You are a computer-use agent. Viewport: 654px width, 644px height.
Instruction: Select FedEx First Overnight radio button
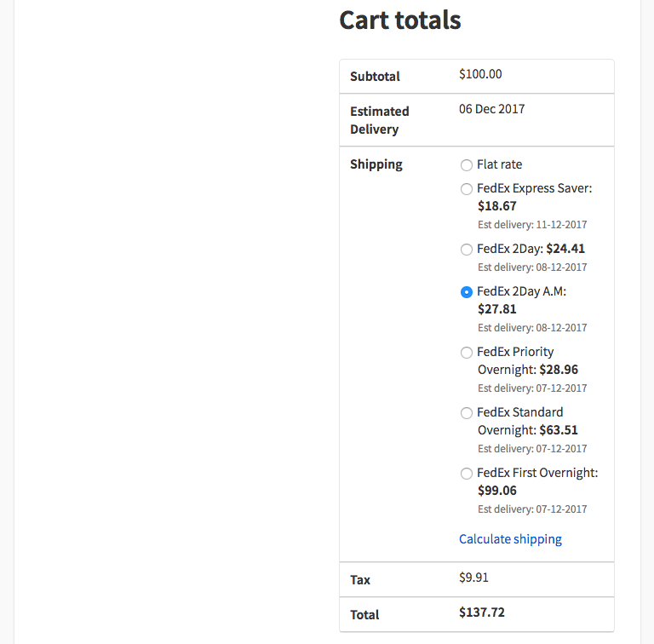pos(467,474)
